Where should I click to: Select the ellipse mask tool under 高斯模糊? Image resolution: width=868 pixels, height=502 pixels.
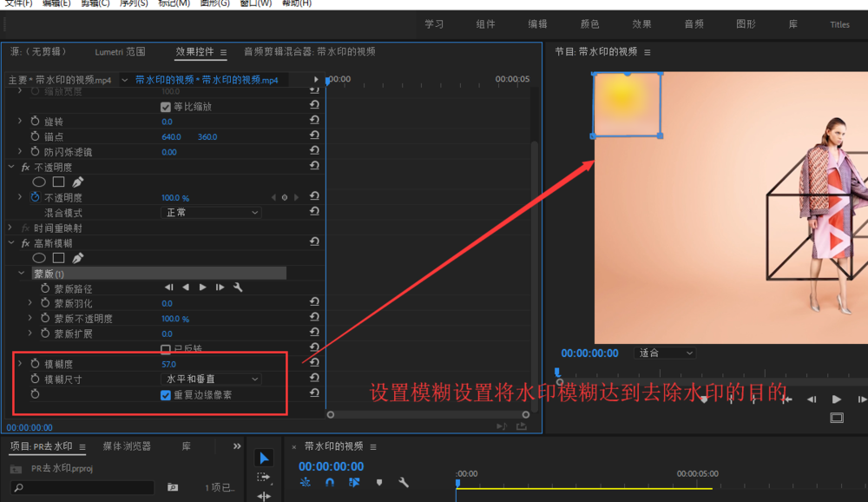39,258
